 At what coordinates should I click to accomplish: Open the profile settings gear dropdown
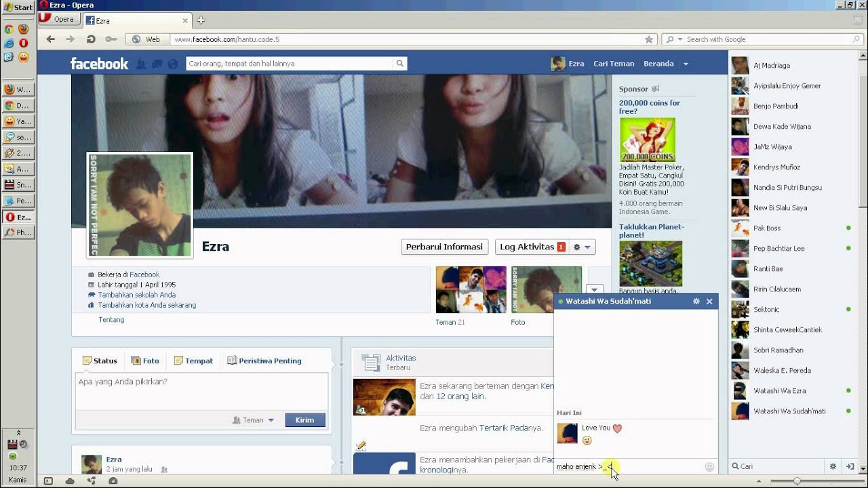coord(582,247)
